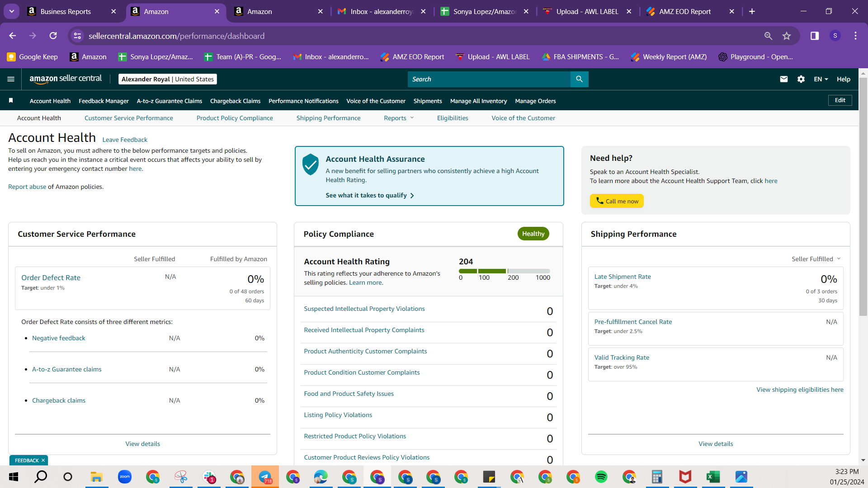Click the Call me now button
The width and height of the screenshot is (868, 488).
pos(617,201)
